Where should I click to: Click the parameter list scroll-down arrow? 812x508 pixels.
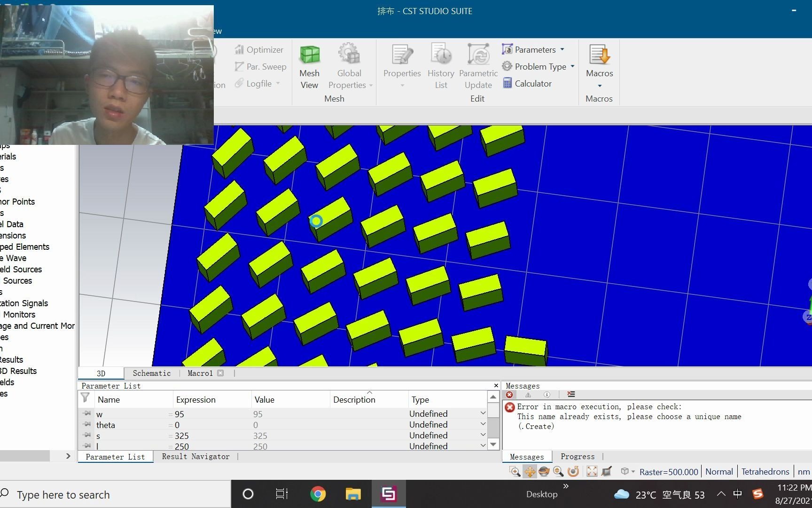click(x=493, y=444)
